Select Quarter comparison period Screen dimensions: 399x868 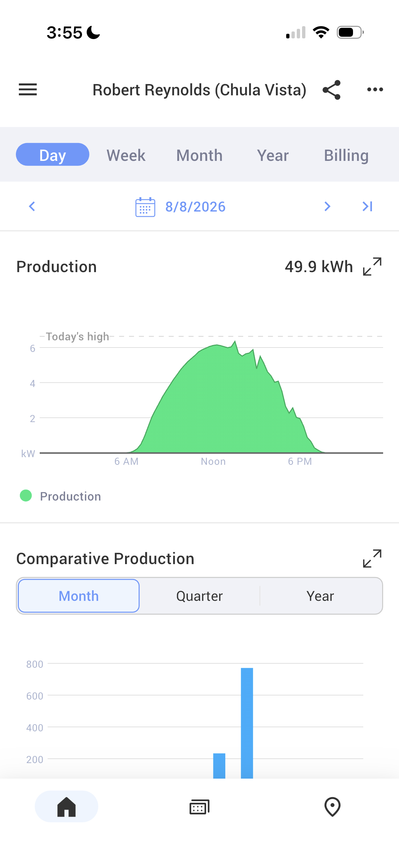coord(199,596)
